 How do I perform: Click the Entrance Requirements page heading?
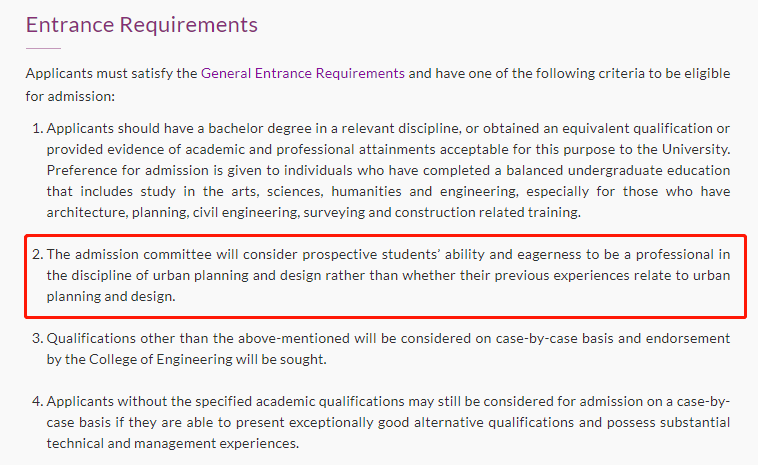coord(142,25)
